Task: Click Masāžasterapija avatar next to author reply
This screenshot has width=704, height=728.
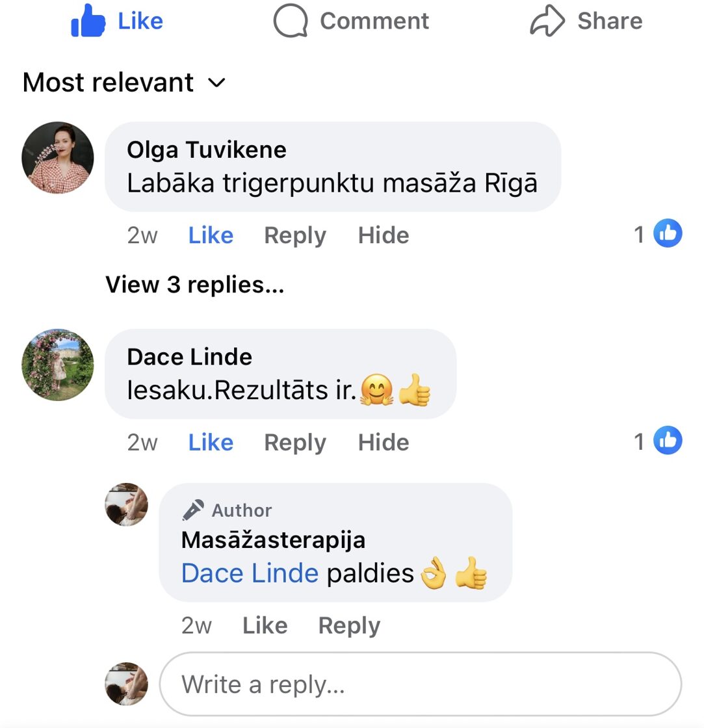Action: tap(127, 504)
